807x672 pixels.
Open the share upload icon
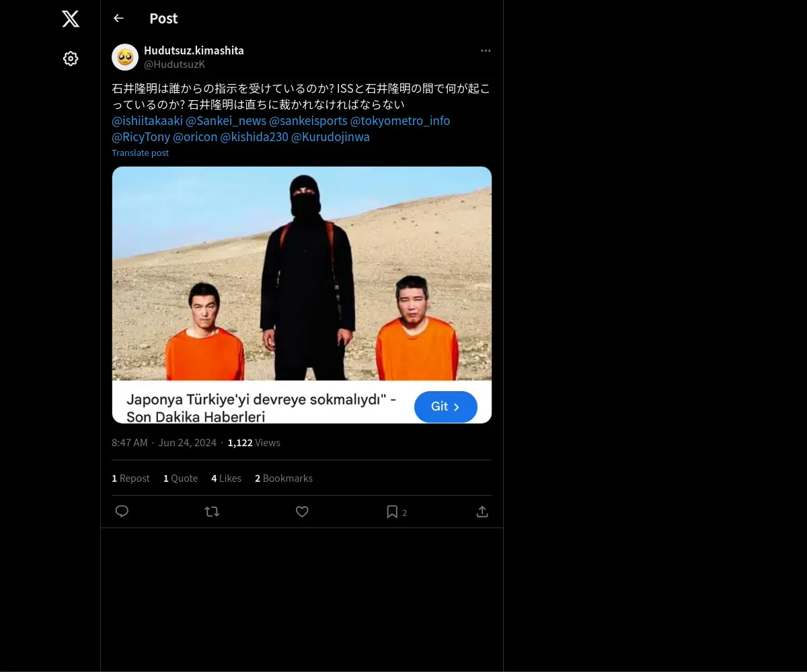(482, 511)
